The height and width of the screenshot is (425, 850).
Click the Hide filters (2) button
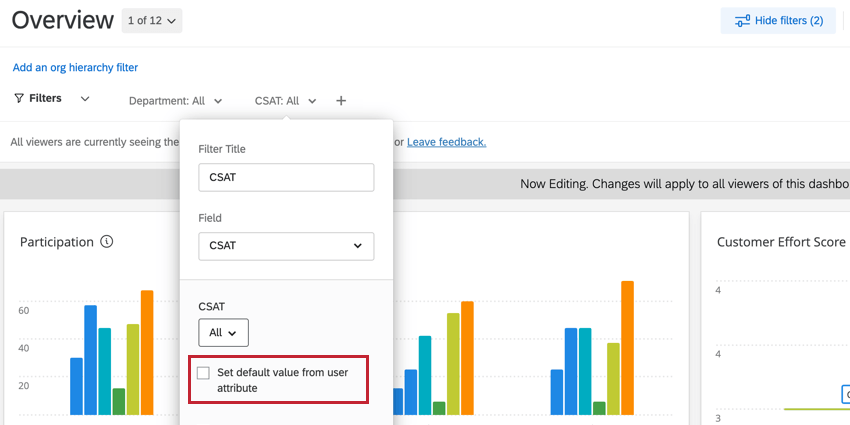pyautogui.click(x=778, y=21)
